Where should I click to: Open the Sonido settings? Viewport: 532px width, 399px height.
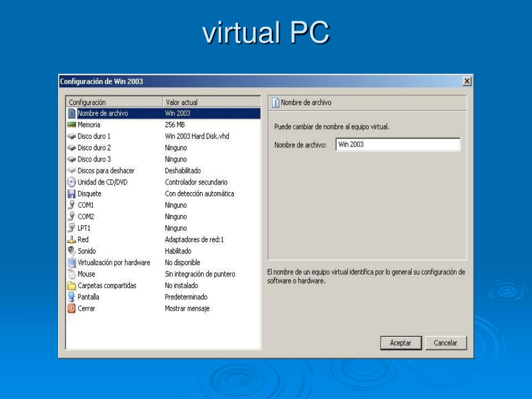tap(163, 251)
